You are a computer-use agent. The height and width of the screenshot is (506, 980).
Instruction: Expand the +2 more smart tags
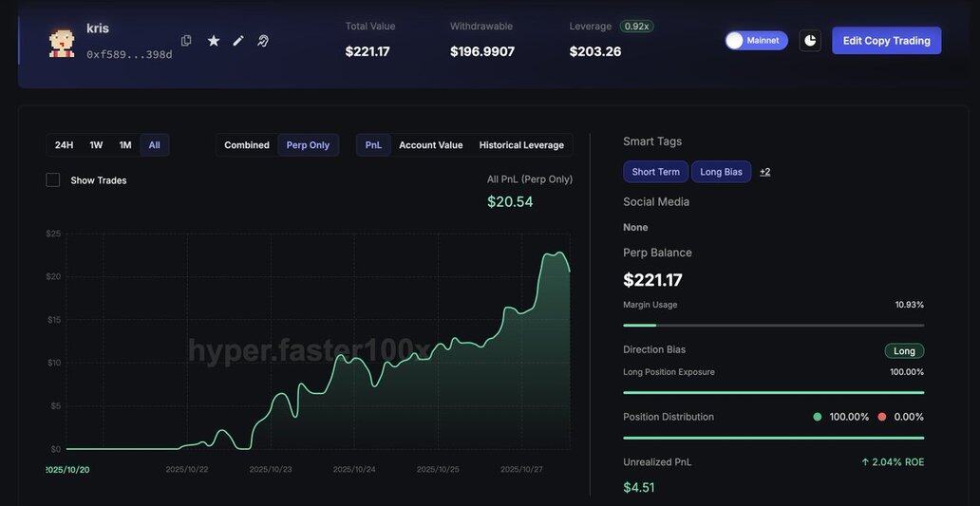pos(764,172)
